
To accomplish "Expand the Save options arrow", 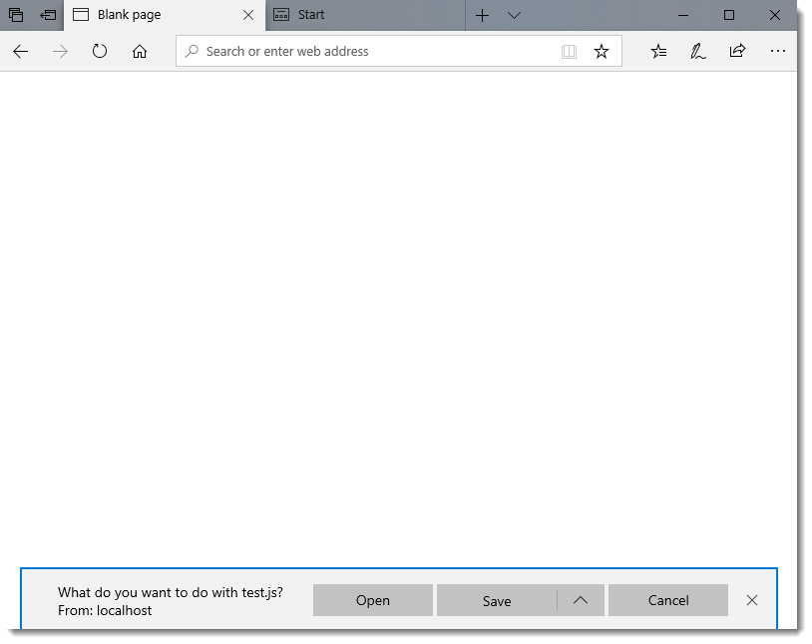I will pyautogui.click(x=581, y=600).
